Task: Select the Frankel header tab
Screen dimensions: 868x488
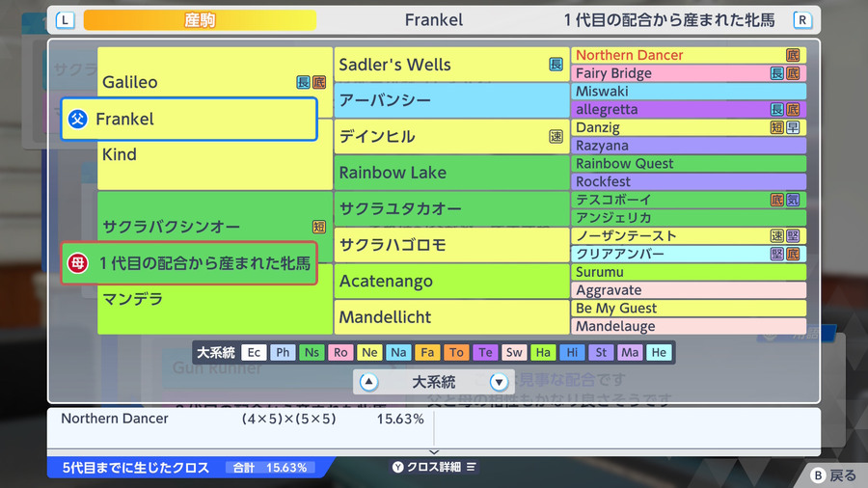Action: (433, 20)
